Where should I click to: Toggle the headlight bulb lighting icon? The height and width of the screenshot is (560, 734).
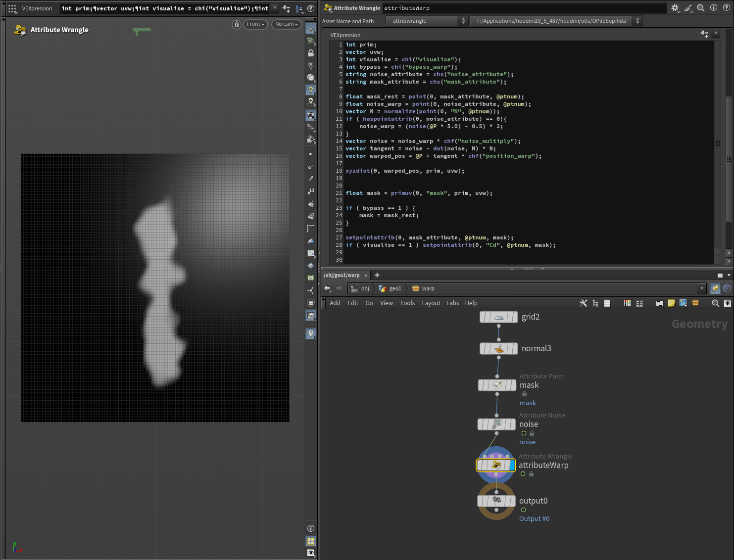pyautogui.click(x=311, y=90)
